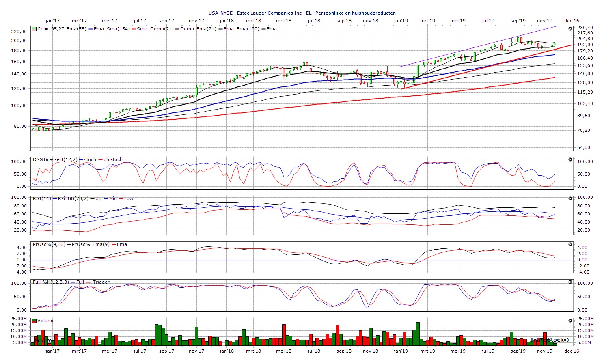Click the blue Ema(55) line swatch
Viewport: 604px width, 364px height.
pyautogui.click(x=90, y=29)
